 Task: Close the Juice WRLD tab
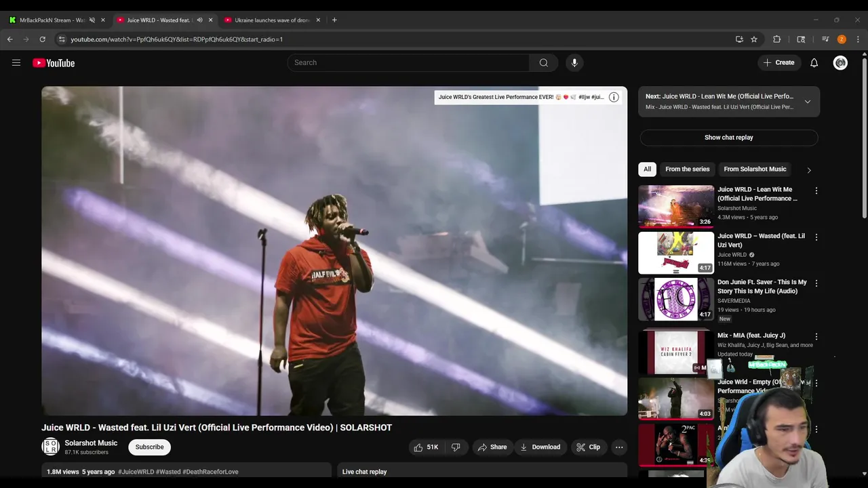[210, 20]
